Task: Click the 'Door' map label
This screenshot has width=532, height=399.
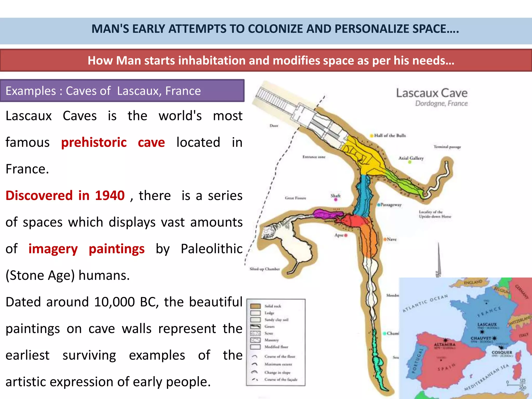Action: coord(274,126)
